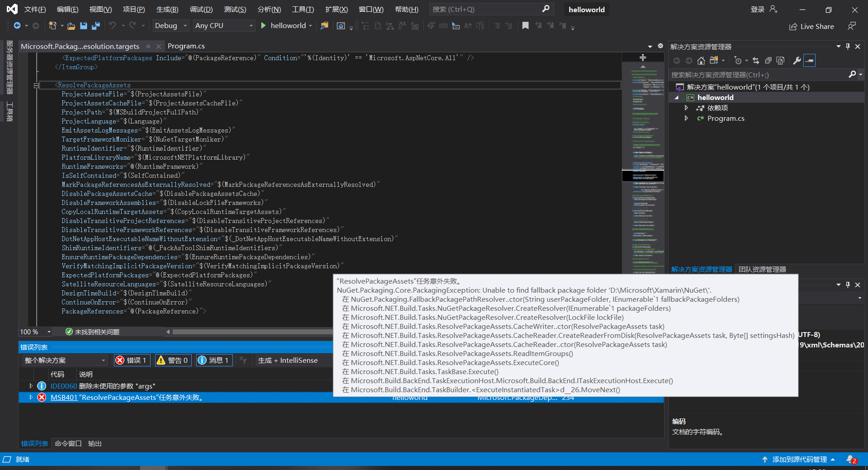This screenshot has width=868, height=470.
Task: Click the Save All toolbar icon
Action: 95,26
